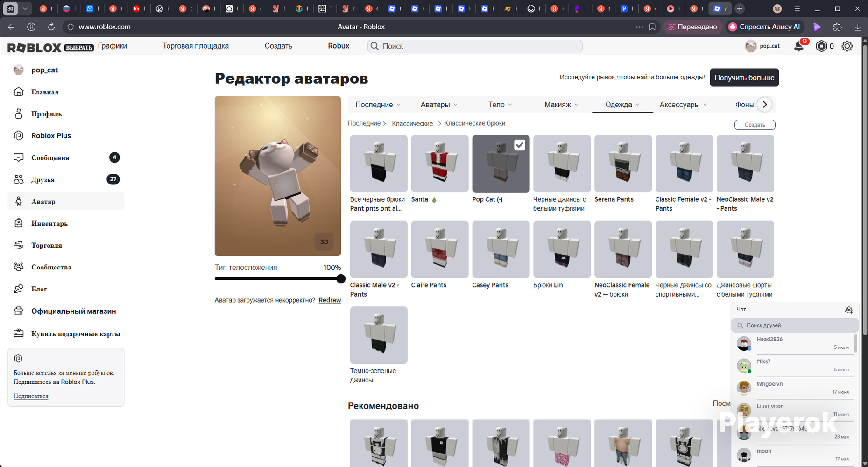Open the Профиль sidebar icon
This screenshot has height=467, width=868.
19,113
